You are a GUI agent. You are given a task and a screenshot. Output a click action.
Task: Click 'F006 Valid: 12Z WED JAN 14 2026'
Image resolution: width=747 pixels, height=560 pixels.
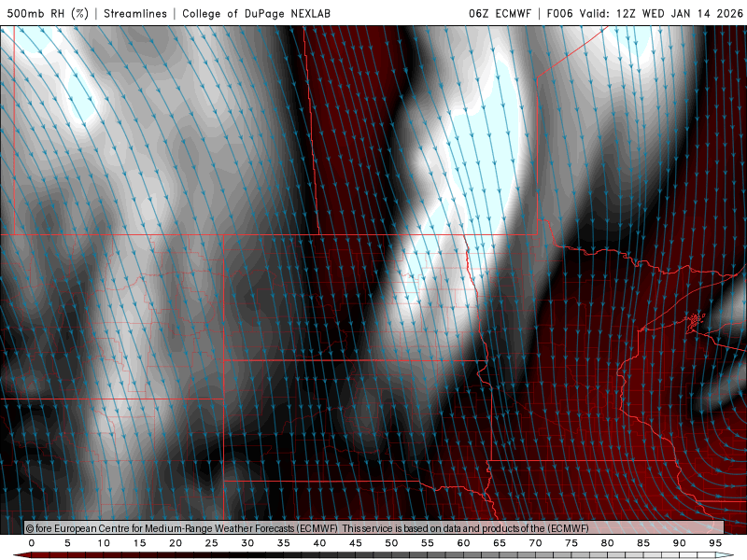[645, 13]
